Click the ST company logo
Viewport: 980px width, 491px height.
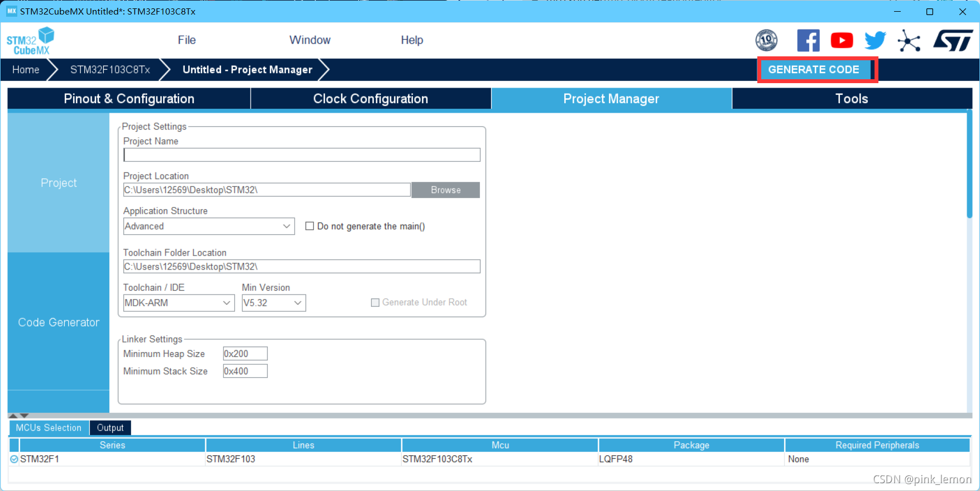click(x=953, y=40)
